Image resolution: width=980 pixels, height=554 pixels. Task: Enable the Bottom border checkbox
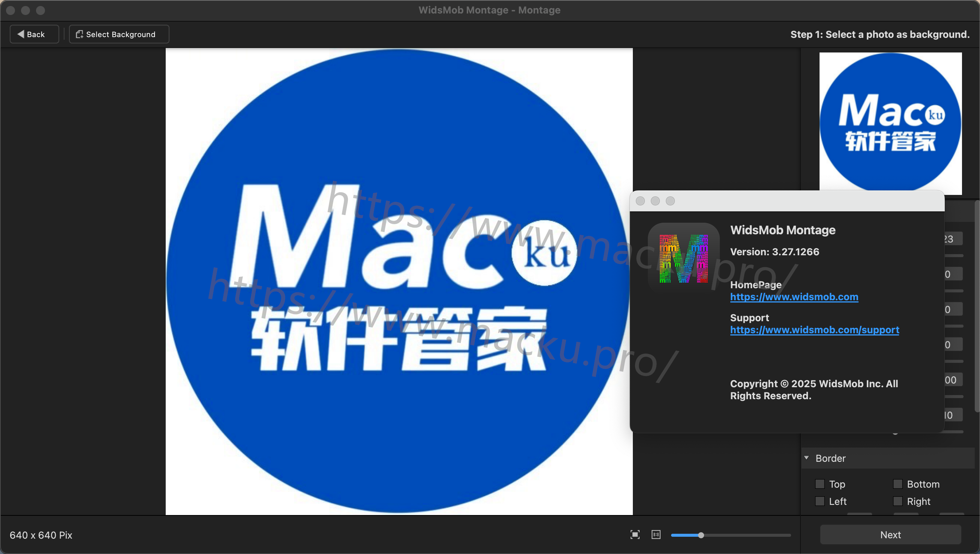point(898,484)
